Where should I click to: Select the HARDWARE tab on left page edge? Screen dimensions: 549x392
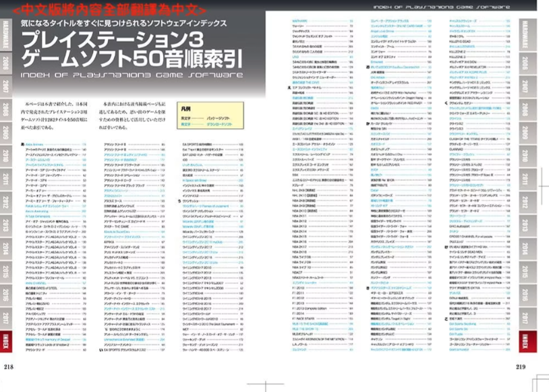pyautogui.click(x=6, y=34)
